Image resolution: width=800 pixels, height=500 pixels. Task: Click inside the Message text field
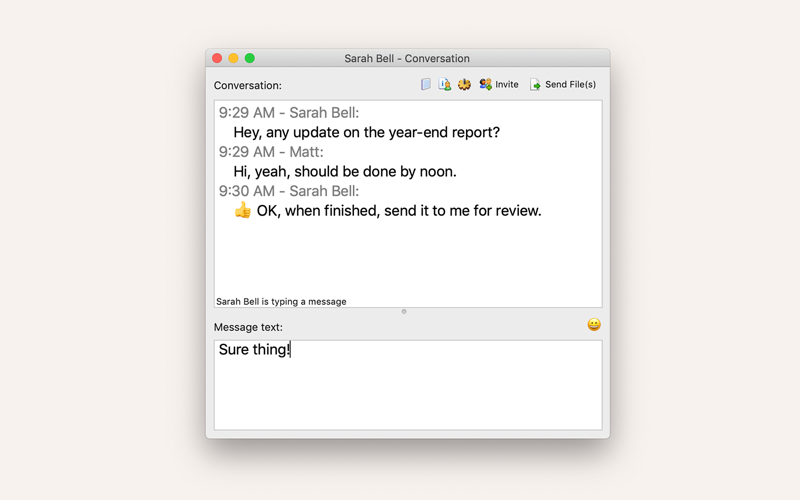(x=408, y=385)
